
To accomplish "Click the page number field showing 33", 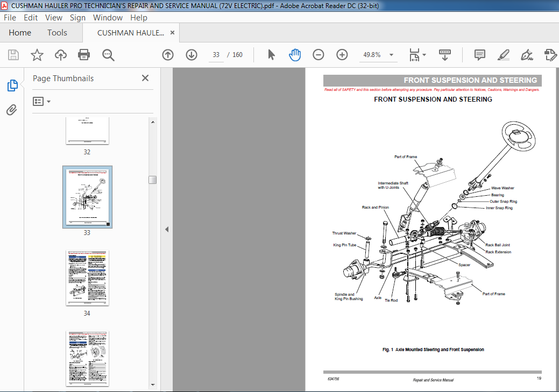I will click(216, 55).
